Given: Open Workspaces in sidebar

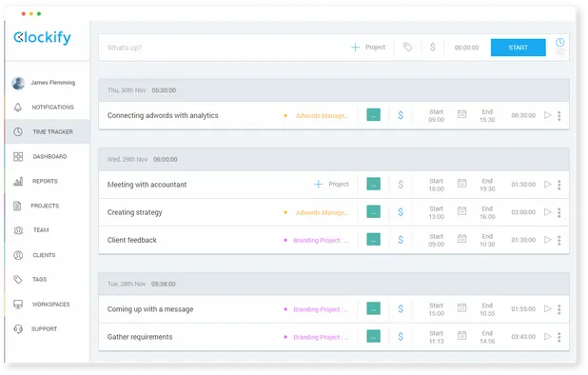Looking at the screenshot, I should click(x=48, y=305).
